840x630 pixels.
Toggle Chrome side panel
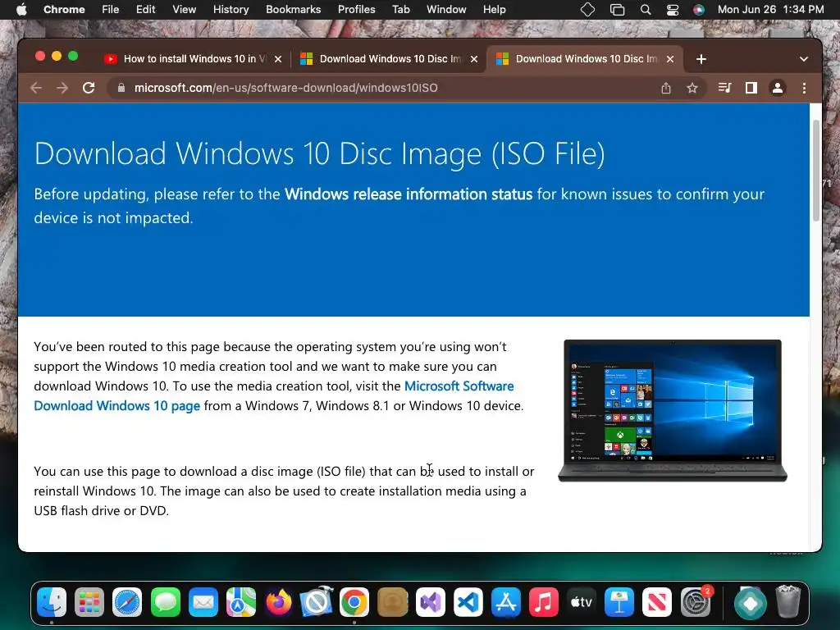(x=751, y=88)
